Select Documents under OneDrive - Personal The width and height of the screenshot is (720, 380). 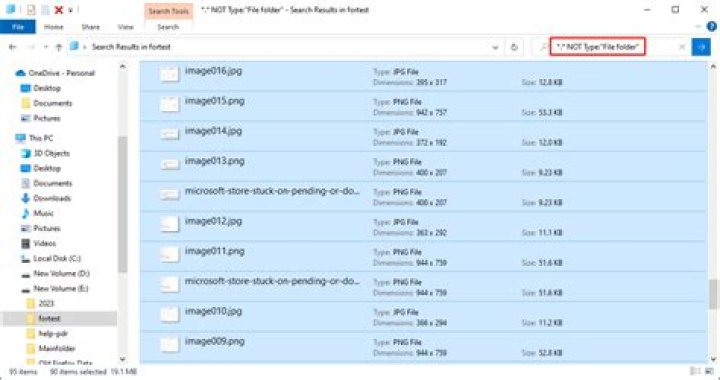(52, 103)
